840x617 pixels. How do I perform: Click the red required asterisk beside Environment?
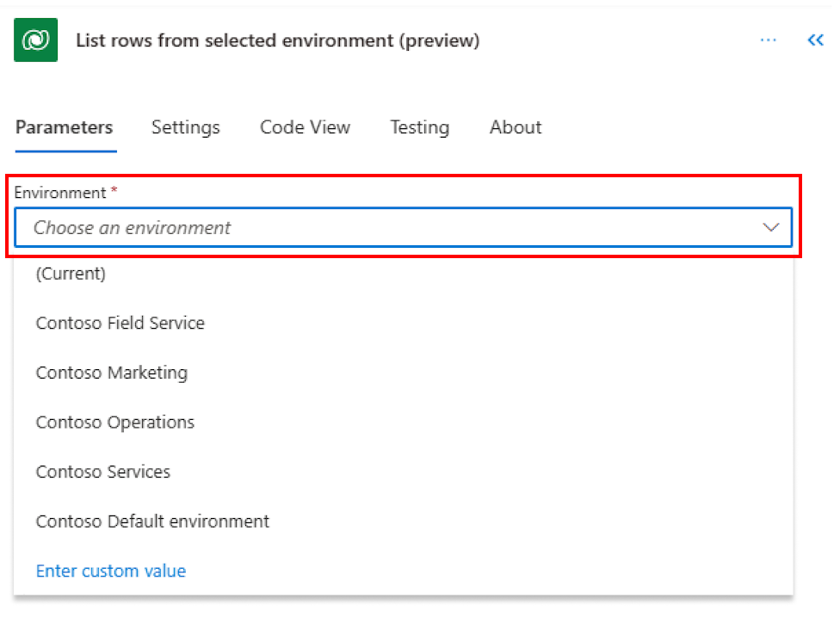tap(114, 191)
